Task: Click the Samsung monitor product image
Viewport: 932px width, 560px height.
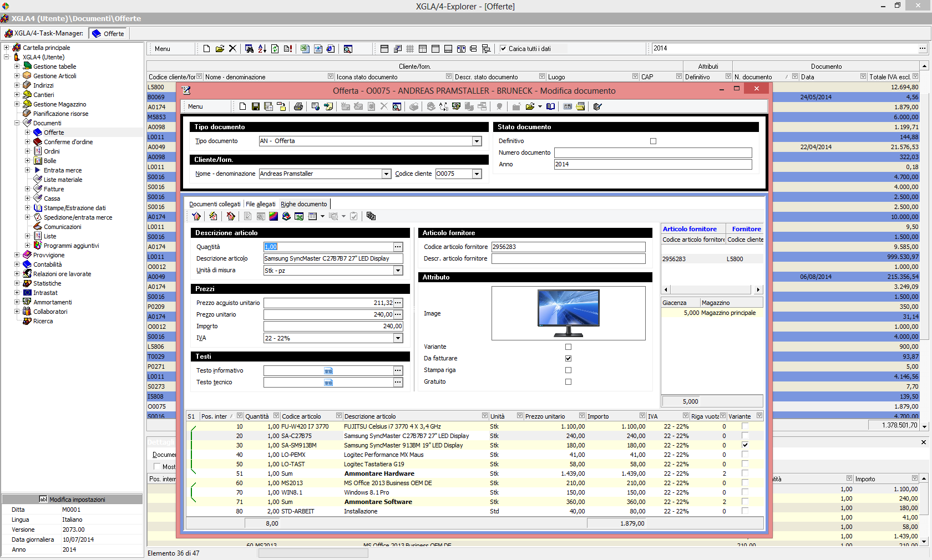Action: (568, 313)
